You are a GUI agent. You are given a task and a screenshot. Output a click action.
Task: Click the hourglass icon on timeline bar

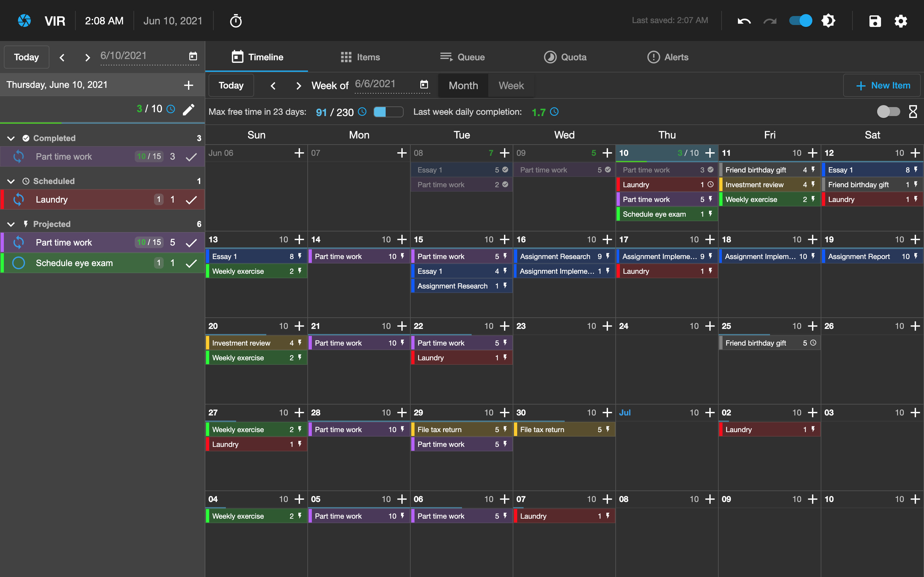[913, 112]
